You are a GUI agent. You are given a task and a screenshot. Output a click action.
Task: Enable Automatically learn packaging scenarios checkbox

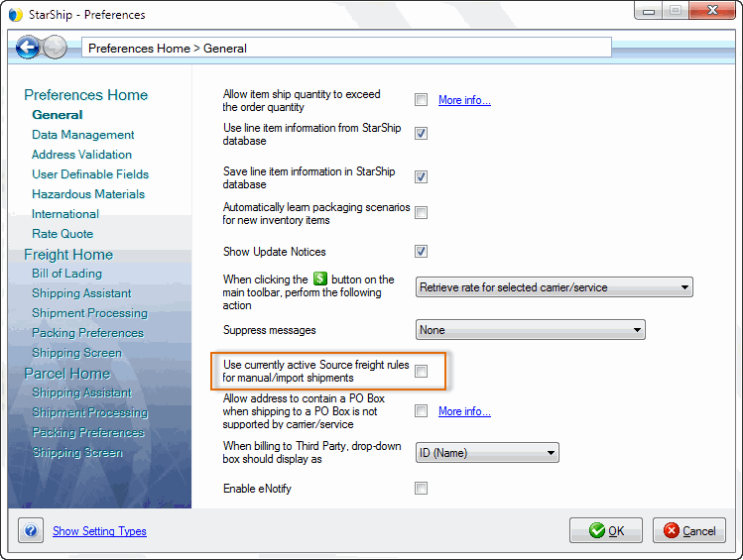421,213
